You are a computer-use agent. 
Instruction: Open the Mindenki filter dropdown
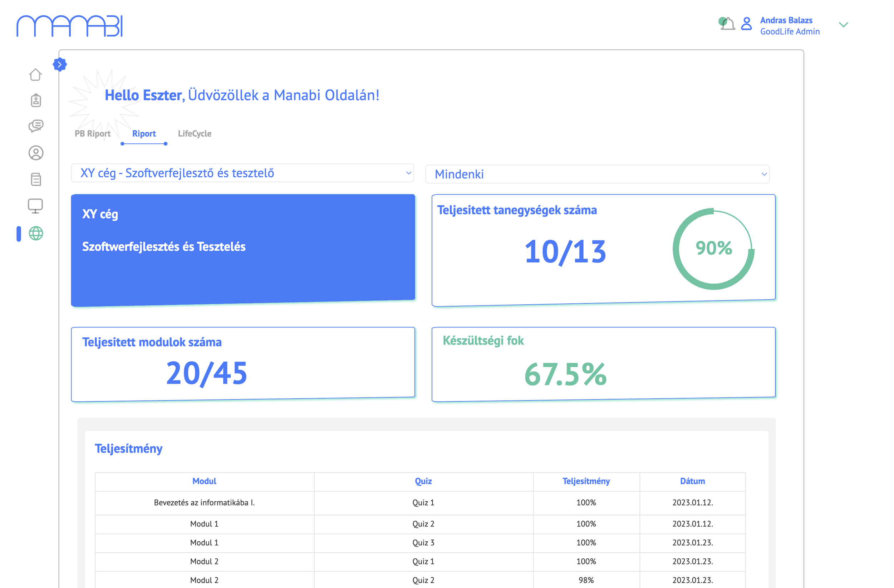[x=597, y=174]
